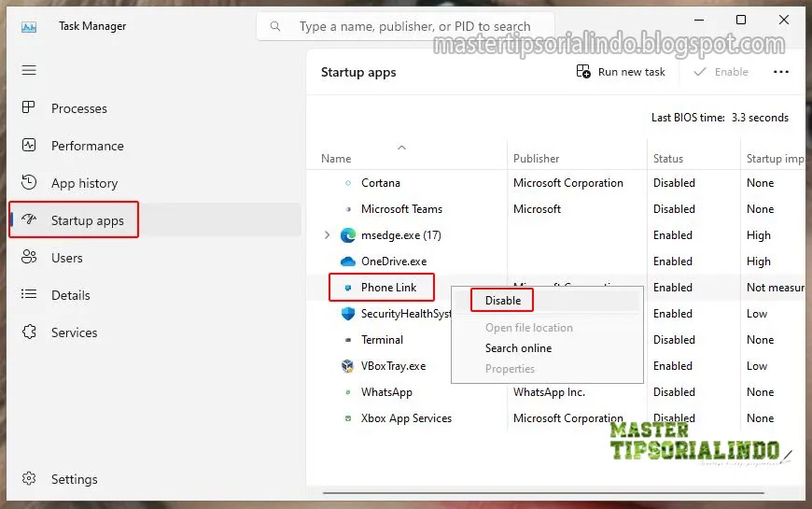The width and height of the screenshot is (812, 509).
Task: Click the OneDrive cloud icon
Action: tap(347, 262)
